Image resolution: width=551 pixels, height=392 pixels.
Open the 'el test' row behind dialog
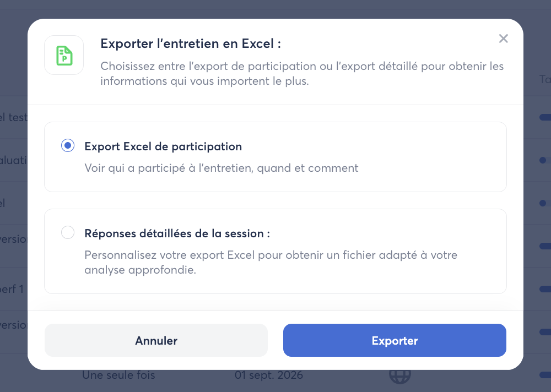[x=13, y=117]
